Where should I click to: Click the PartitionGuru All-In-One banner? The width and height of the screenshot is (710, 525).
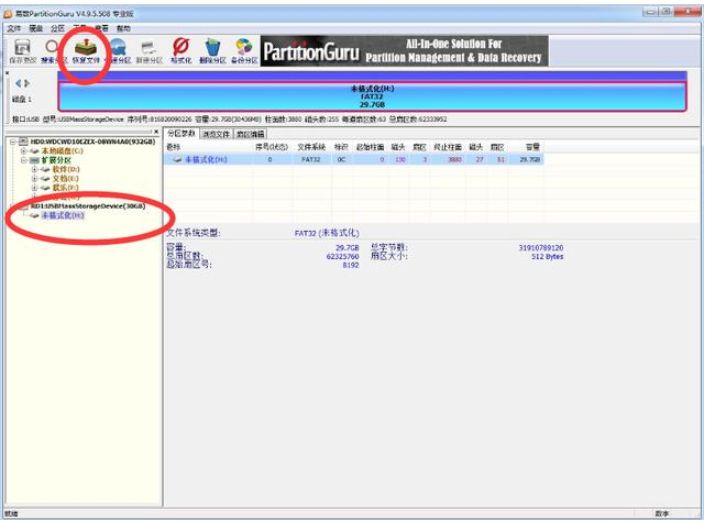(x=404, y=51)
